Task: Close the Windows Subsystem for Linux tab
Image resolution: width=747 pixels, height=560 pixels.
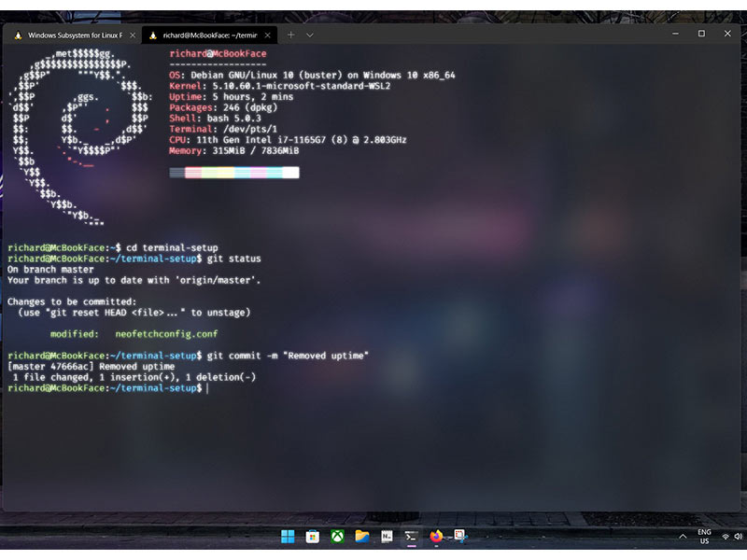Action: 133,35
